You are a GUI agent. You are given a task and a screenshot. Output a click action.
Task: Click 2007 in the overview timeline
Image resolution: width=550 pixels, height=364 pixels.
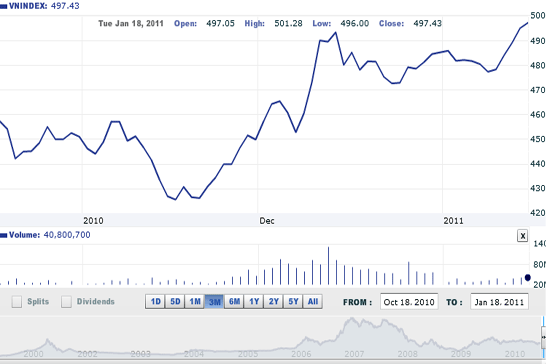[354, 354]
